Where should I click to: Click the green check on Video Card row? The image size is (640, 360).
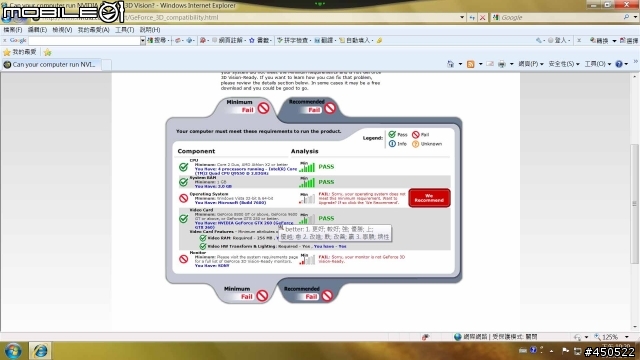tap(184, 218)
